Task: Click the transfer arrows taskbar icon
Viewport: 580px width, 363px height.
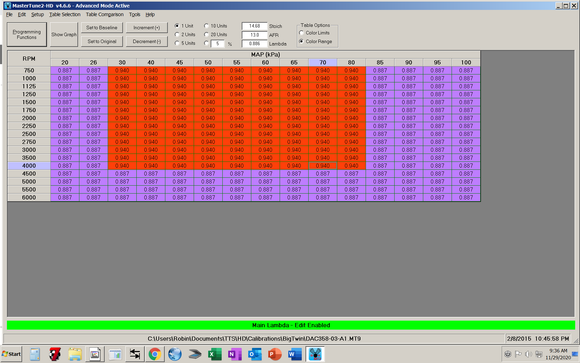Action: (135, 354)
